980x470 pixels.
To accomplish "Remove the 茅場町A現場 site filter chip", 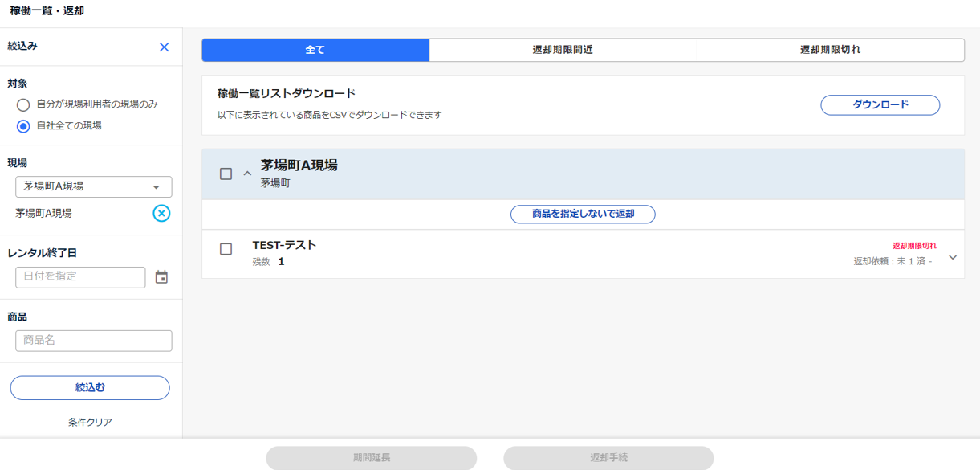I will click(x=161, y=213).
